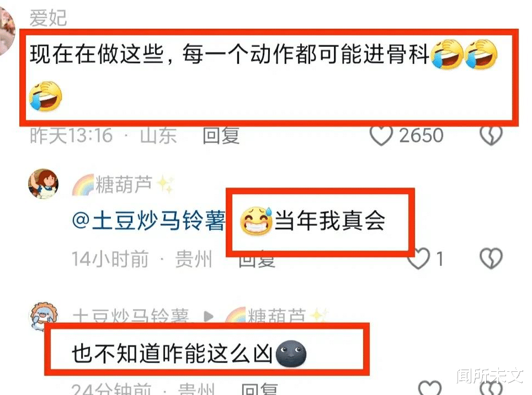Select the comment text 现在在做这些

pyautogui.click(x=97, y=54)
